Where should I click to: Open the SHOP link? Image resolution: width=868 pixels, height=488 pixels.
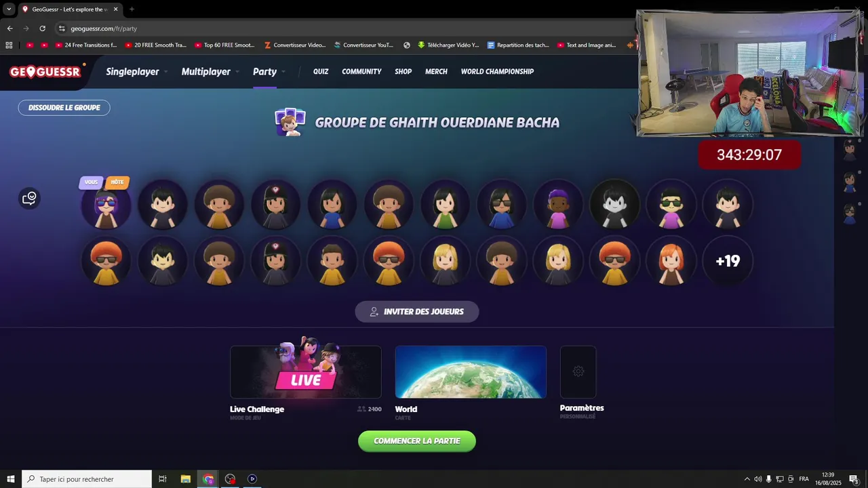pos(403,71)
